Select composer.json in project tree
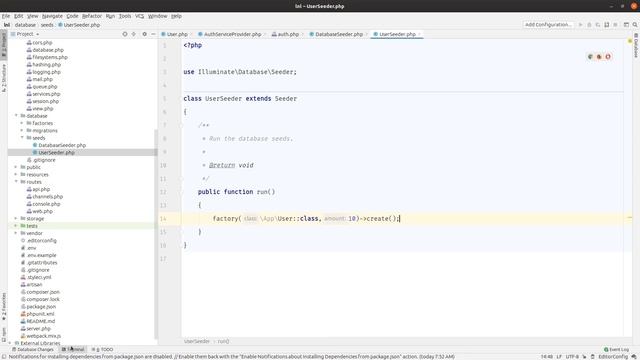Image resolution: width=640 pixels, height=360 pixels. pyautogui.click(x=43, y=292)
